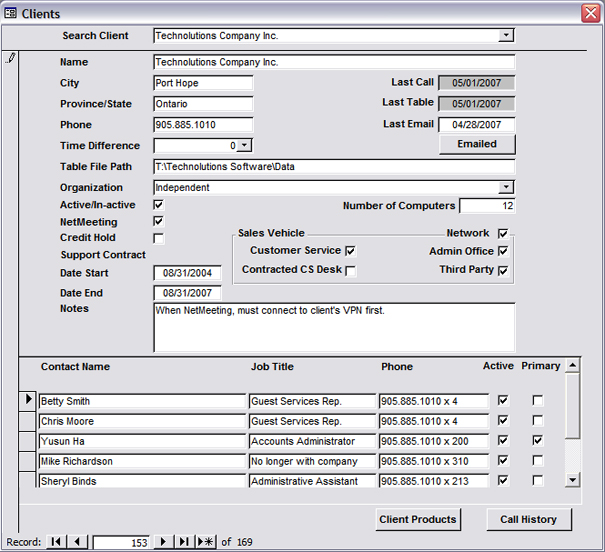Jump to last record button
Screen dimensions: 605x552
(x=184, y=542)
